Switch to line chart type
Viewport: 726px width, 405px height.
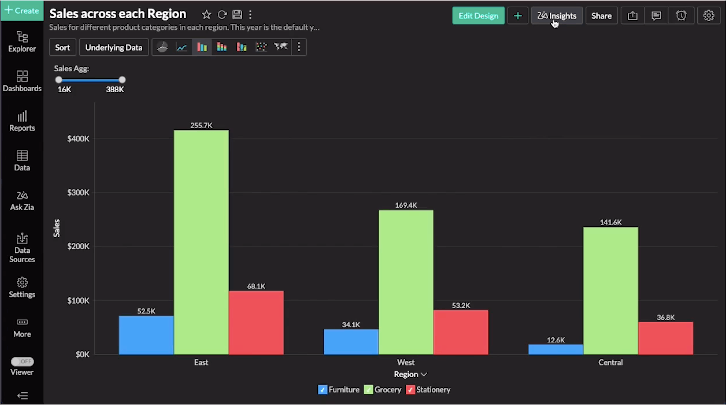[182, 47]
